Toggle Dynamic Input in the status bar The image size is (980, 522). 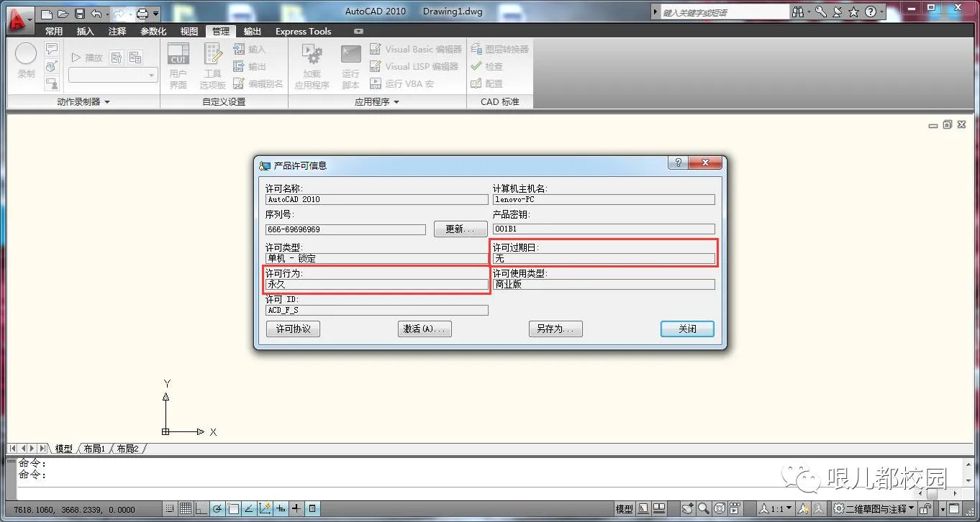[281, 509]
